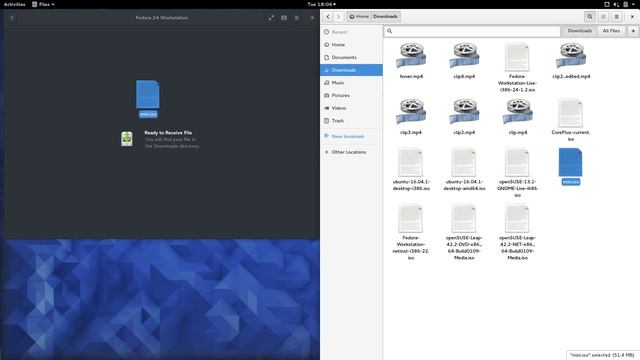Open Other Locations in the sidebar
The height and width of the screenshot is (360, 640).
(x=351, y=152)
